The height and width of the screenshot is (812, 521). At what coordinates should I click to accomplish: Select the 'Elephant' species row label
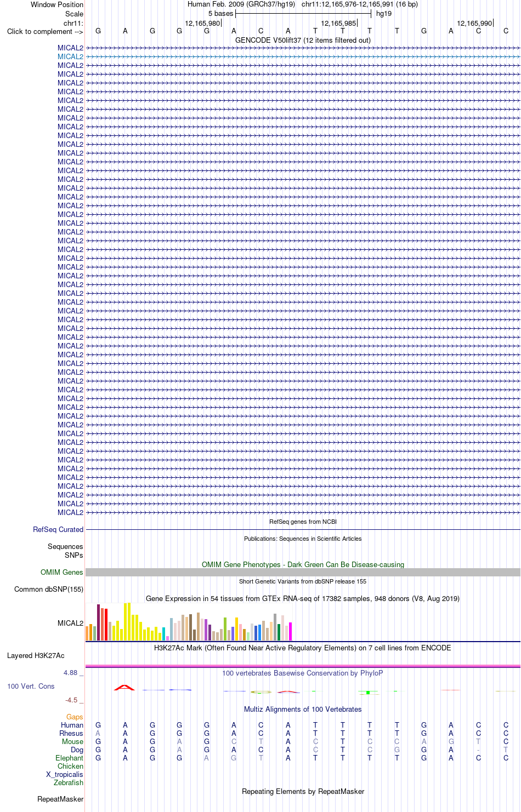click(69, 758)
